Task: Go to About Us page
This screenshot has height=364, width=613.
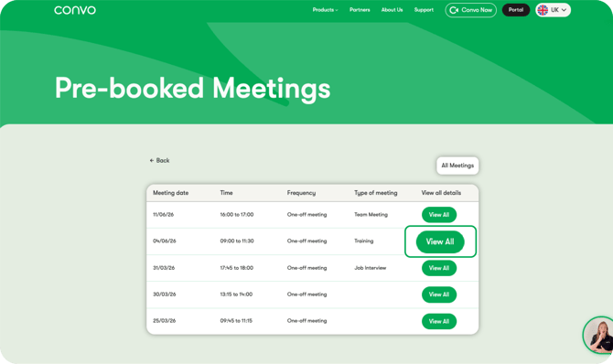Action: pos(392,10)
